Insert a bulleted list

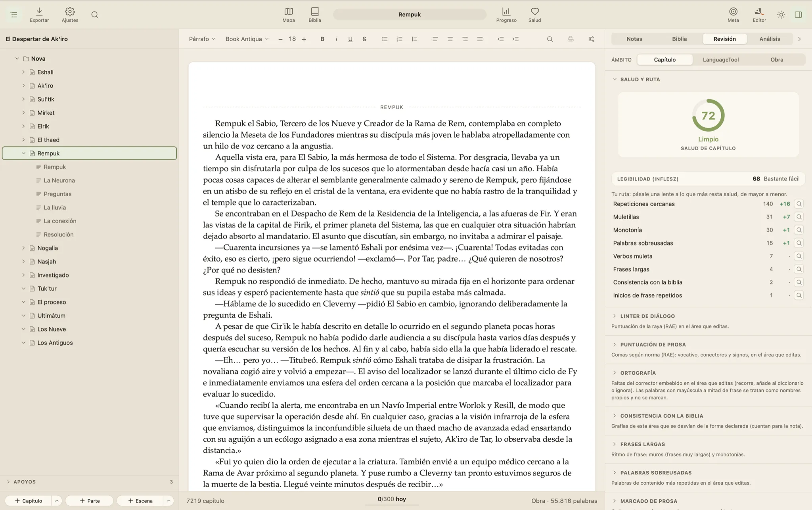coord(385,39)
